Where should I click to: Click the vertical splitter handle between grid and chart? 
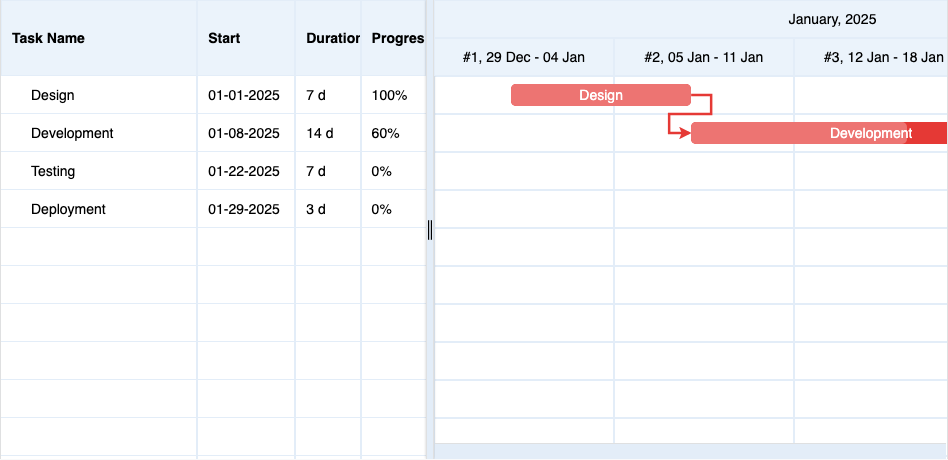tap(430, 230)
